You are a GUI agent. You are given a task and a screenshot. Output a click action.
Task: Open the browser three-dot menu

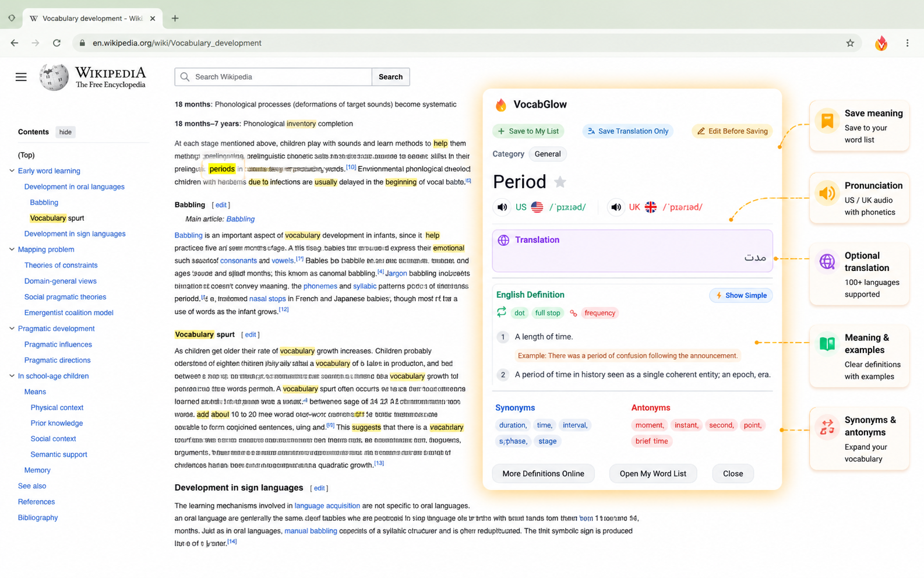[907, 43]
